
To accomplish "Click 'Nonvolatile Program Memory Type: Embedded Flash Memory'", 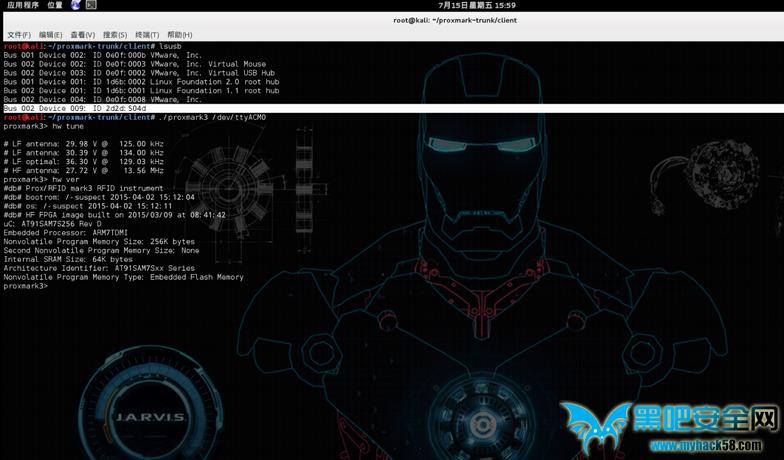I will pyautogui.click(x=124, y=277).
